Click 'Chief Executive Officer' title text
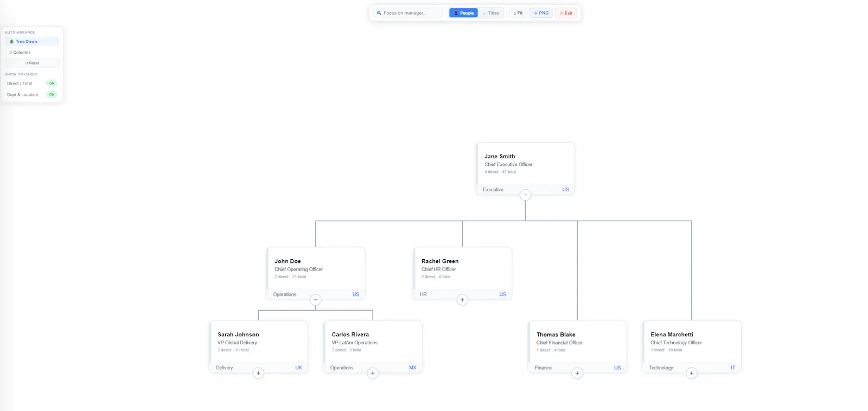 pos(508,164)
